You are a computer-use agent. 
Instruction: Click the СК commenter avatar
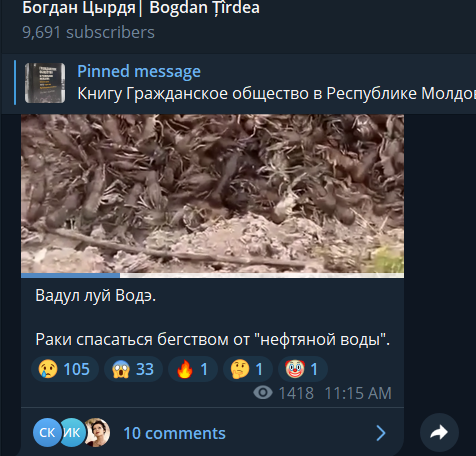[x=47, y=432]
